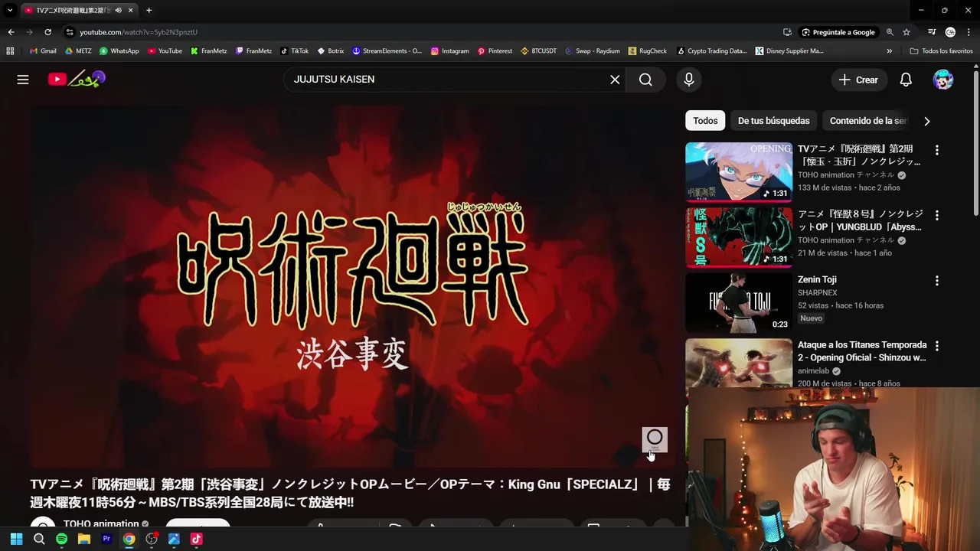This screenshot has width=980, height=551.
Task: Click the TOHO watermark in player
Action: pyautogui.click(x=655, y=439)
